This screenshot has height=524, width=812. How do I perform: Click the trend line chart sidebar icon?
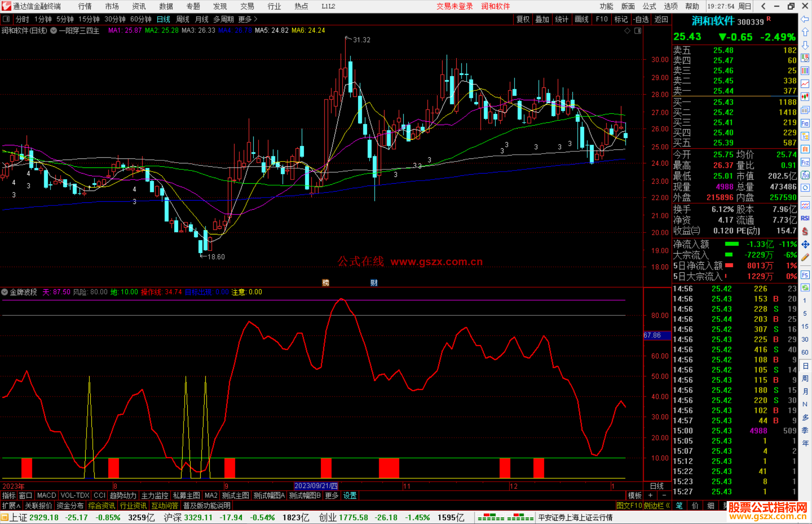point(805,84)
